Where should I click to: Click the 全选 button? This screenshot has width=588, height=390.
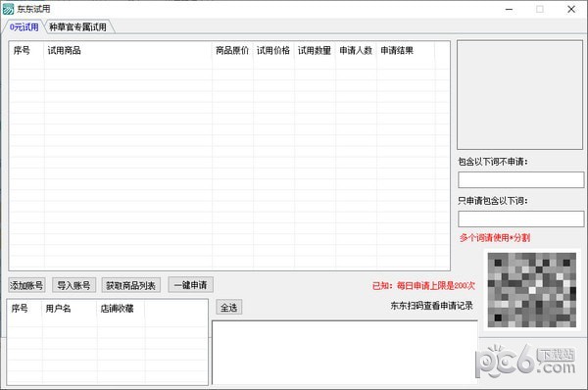228,308
